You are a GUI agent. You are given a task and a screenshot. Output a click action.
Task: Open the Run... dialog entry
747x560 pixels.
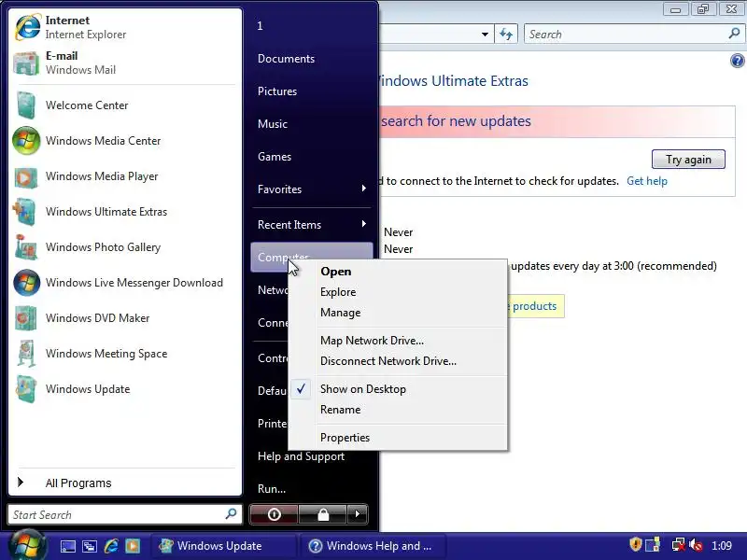tap(272, 489)
